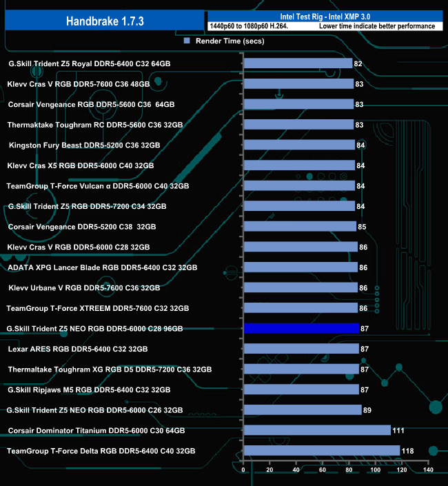448x486 pixels.
Task: Click the Render Time legend color swatch
Action: click(187, 41)
